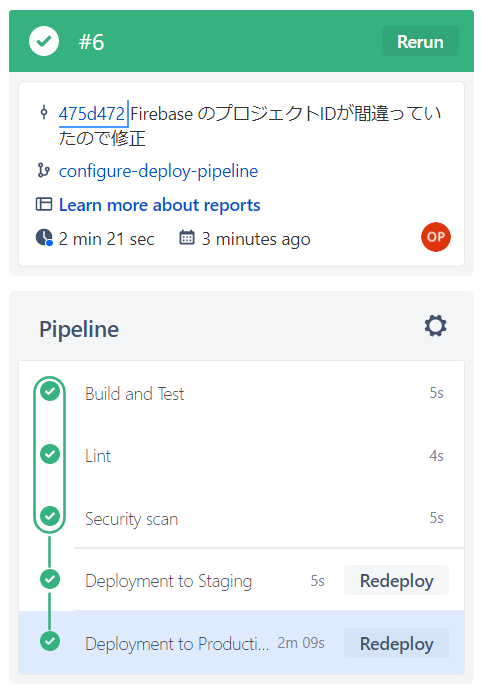Redeploy the Staging deployment

click(396, 581)
